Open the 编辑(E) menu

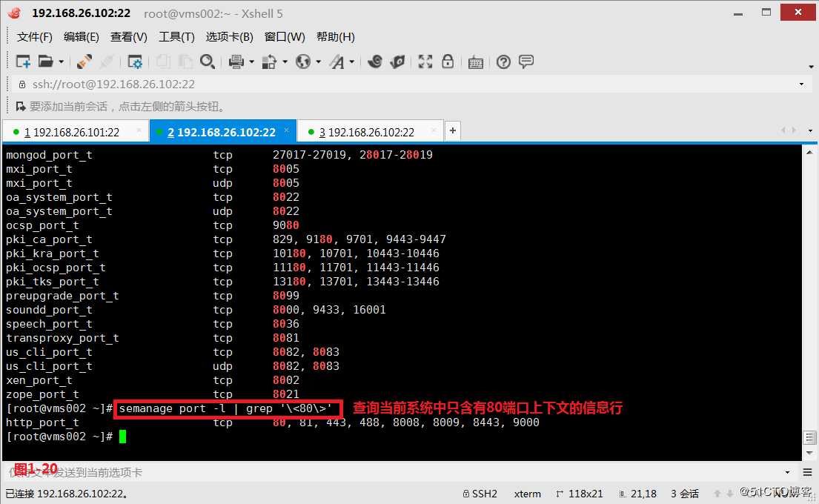click(x=81, y=36)
